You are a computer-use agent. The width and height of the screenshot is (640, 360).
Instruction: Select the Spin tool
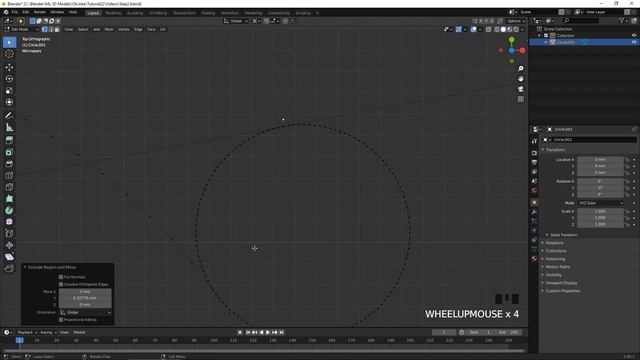tap(9, 211)
